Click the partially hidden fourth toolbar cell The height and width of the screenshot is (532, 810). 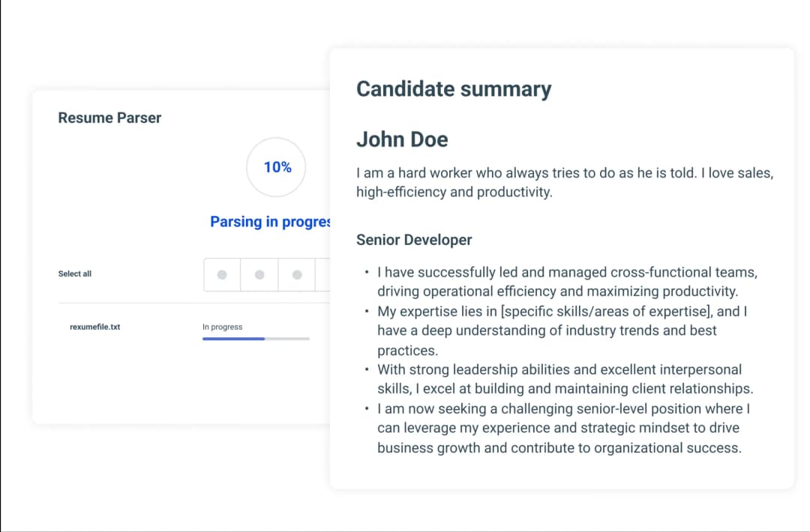coord(322,275)
